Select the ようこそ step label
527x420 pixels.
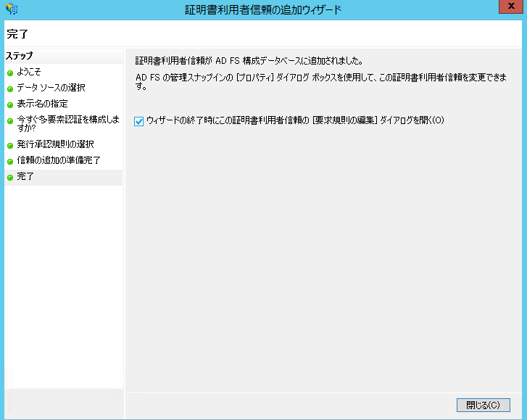pos(29,72)
